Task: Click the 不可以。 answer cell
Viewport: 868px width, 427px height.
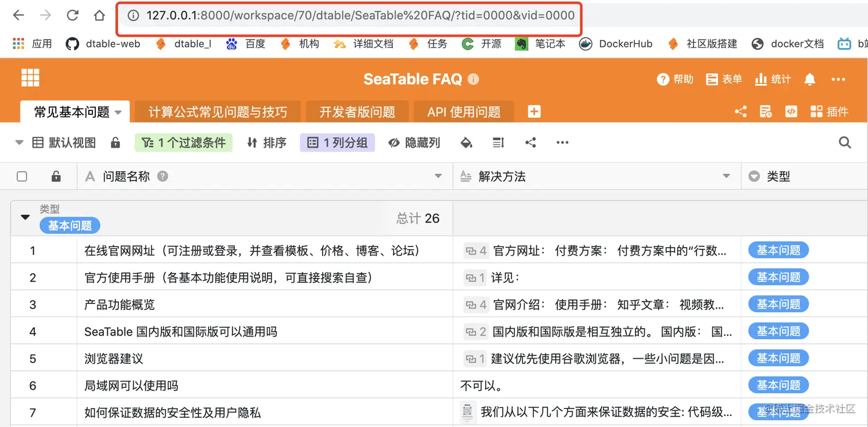Action: click(597, 386)
